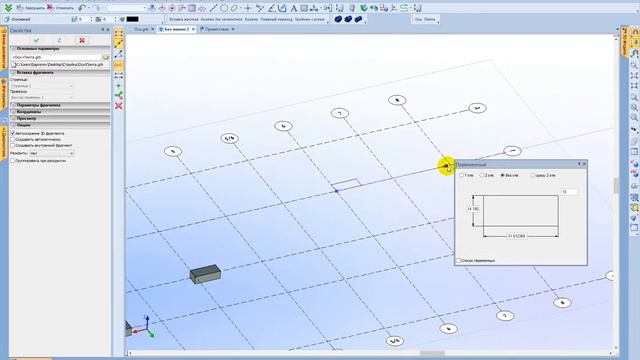This screenshot has height=360, width=640.
Task: Enable Создавать внутренний фрагмент checkbox
Action: coord(13,145)
